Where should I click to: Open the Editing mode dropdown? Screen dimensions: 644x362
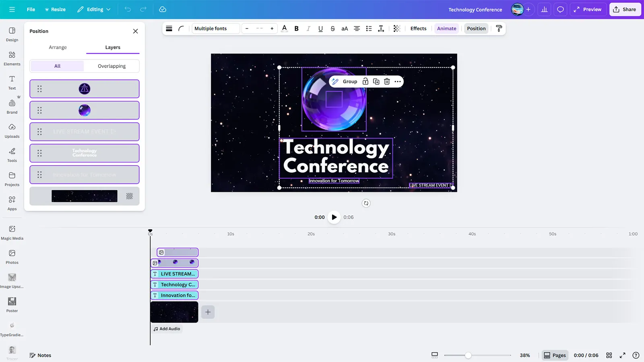click(x=95, y=9)
